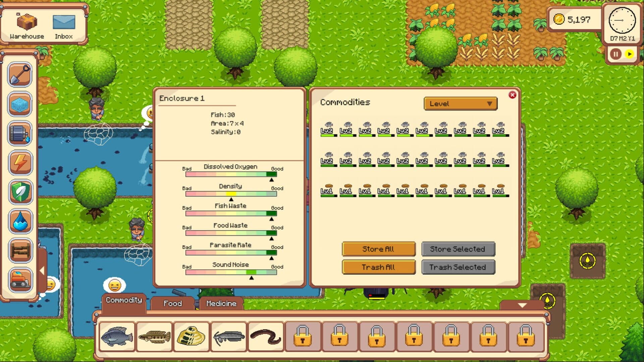Select the water droplet tool
This screenshot has height=362, width=644.
tap(20, 221)
